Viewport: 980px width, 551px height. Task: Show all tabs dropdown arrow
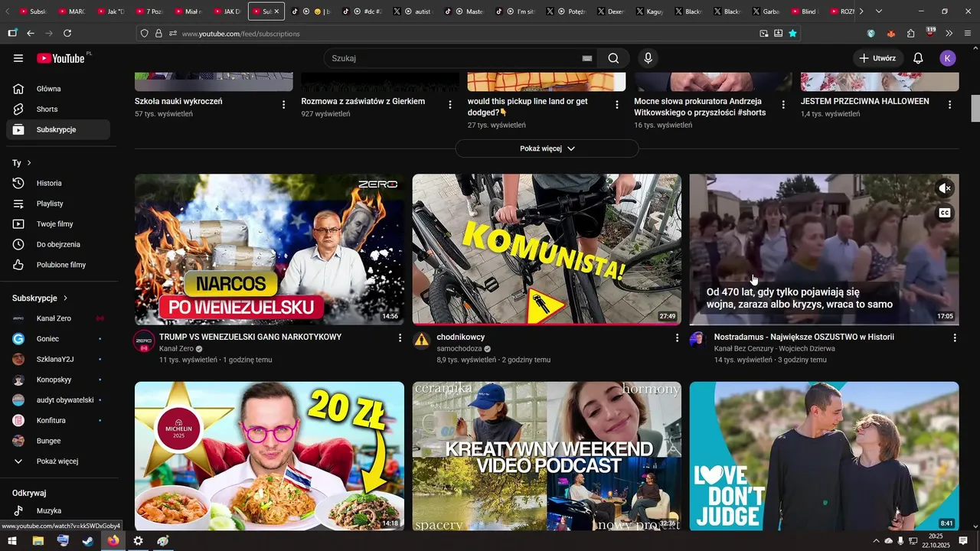[879, 11]
